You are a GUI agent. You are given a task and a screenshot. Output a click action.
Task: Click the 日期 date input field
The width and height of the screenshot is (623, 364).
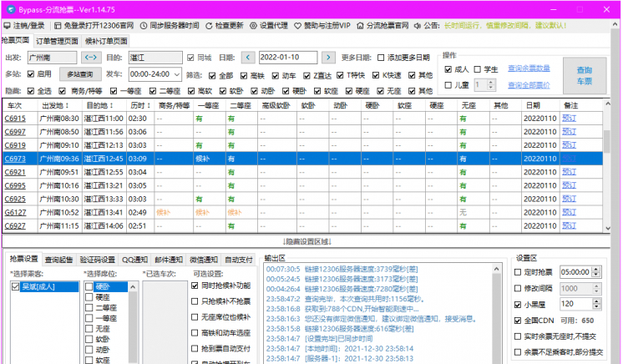(x=288, y=58)
